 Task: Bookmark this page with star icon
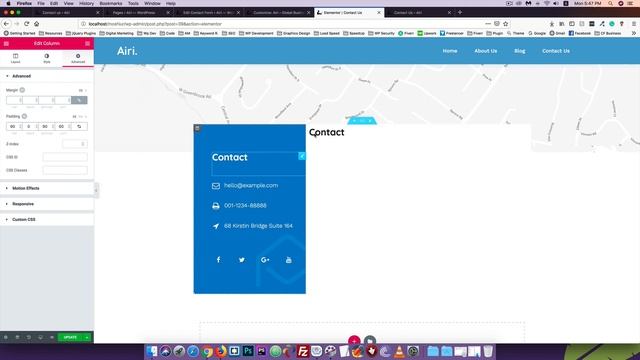pyautogui.click(x=506, y=24)
